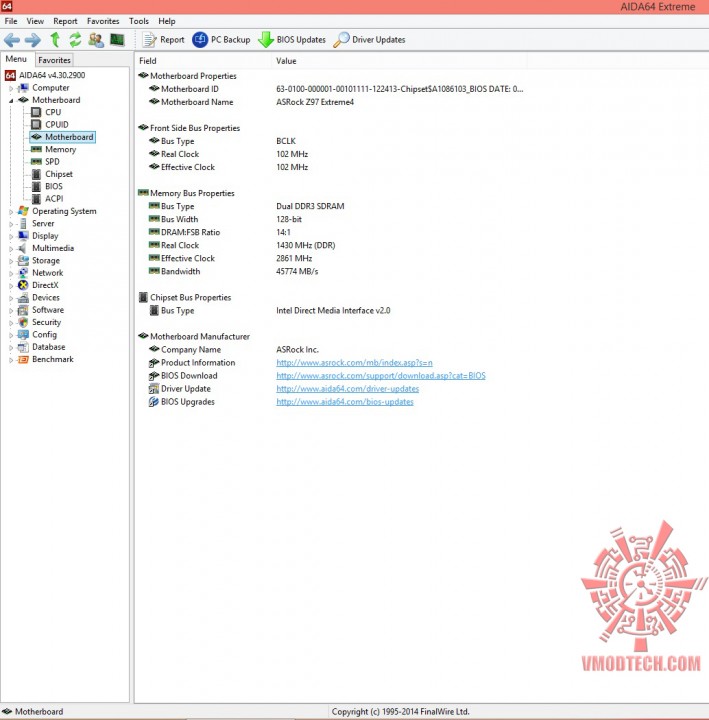Open the Favorites menu

[x=103, y=21]
